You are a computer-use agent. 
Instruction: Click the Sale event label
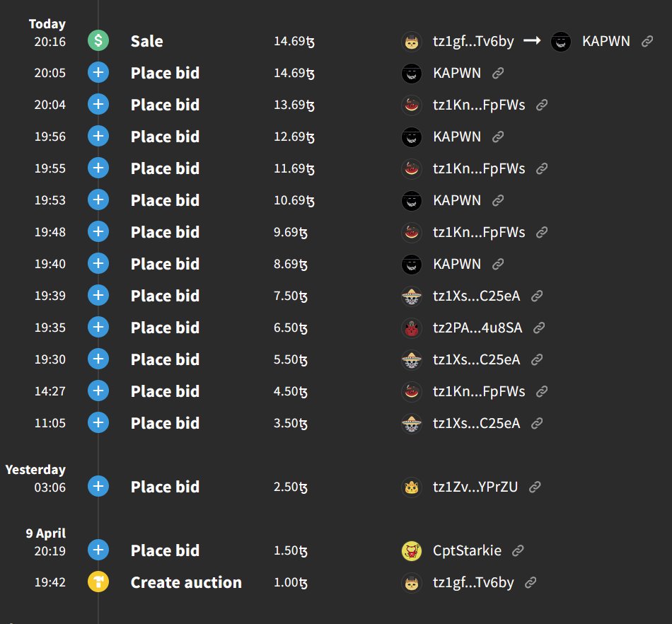(x=146, y=41)
